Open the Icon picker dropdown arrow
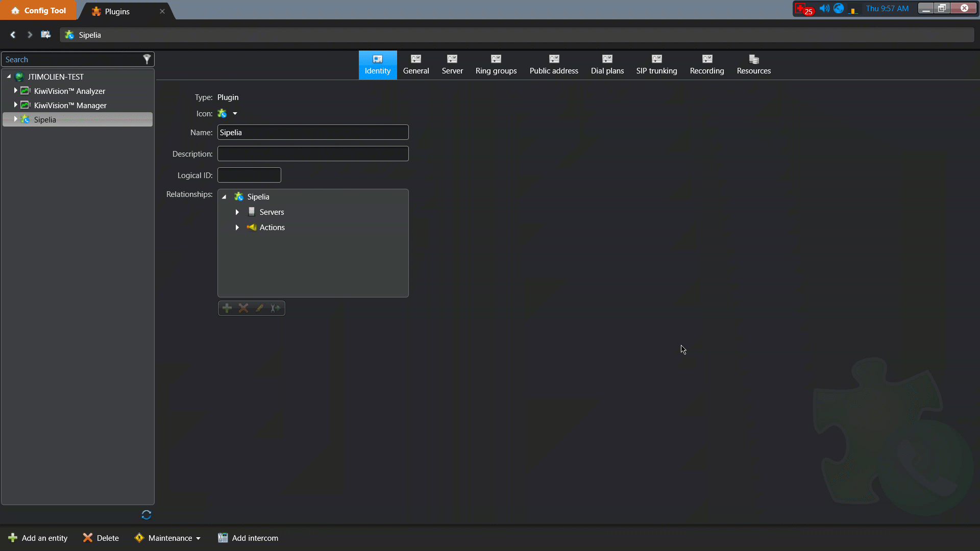 235,113
